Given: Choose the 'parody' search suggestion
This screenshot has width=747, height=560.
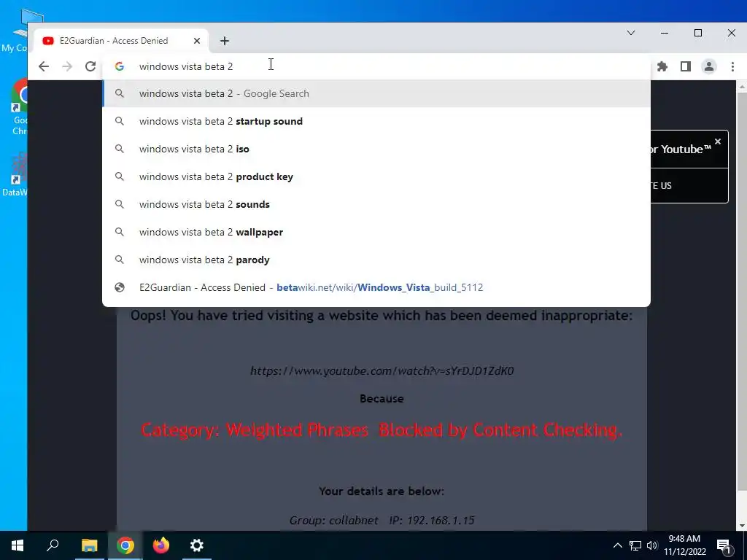Looking at the screenshot, I should click(x=376, y=260).
